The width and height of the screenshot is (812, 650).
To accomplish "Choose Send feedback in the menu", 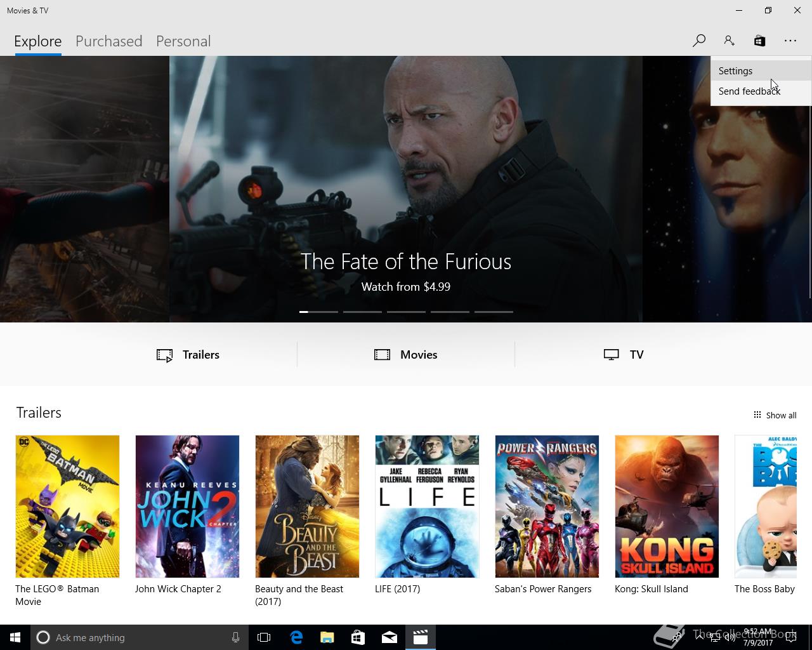I will tap(761, 91).
